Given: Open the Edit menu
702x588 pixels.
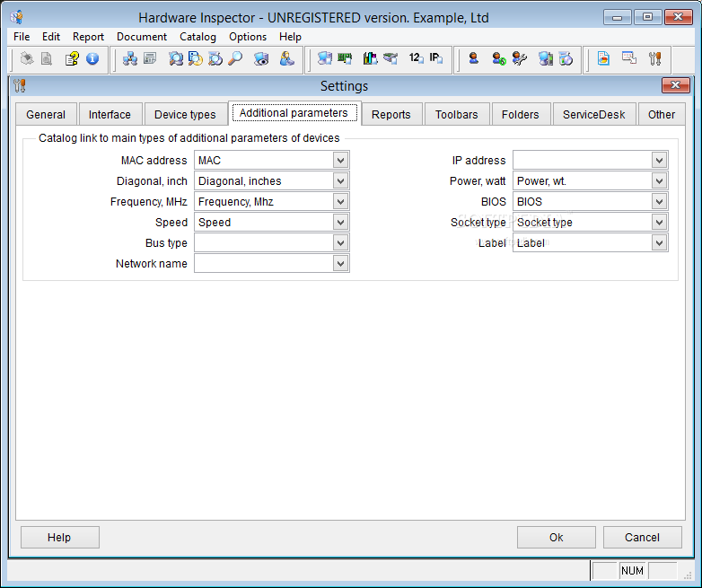Looking at the screenshot, I should coord(51,37).
